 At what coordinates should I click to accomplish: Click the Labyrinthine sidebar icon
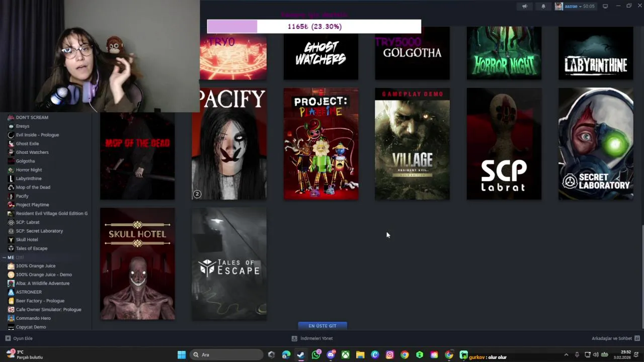coord(11,178)
